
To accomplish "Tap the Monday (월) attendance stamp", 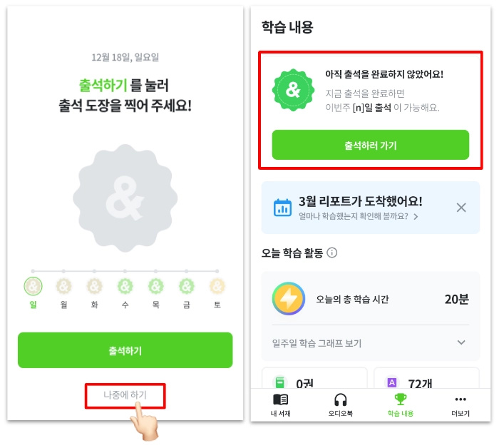I will (x=63, y=287).
